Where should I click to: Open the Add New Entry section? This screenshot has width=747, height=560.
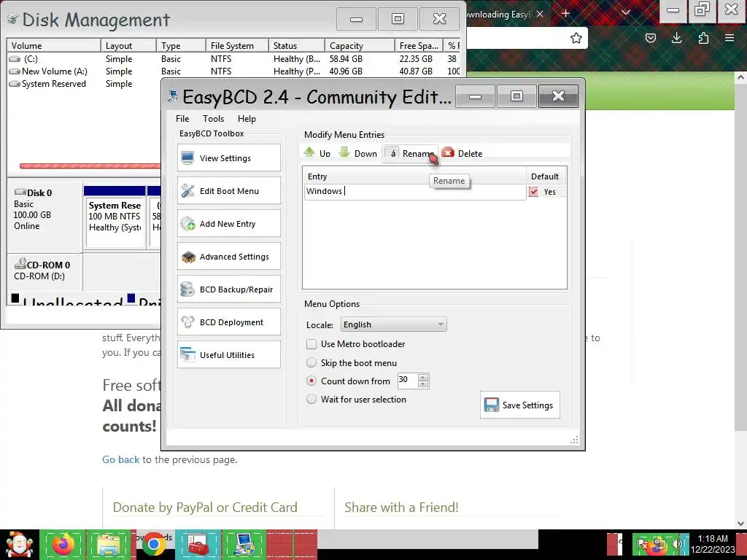228,223
